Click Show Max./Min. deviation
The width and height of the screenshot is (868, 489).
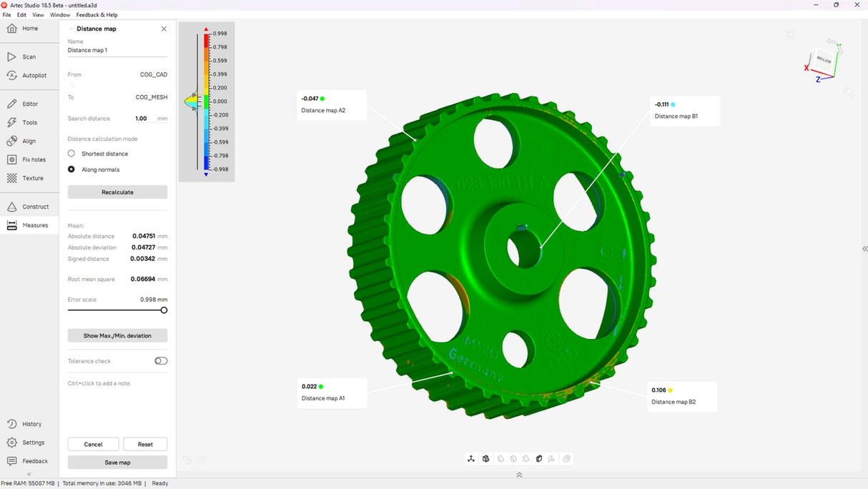pyautogui.click(x=117, y=335)
